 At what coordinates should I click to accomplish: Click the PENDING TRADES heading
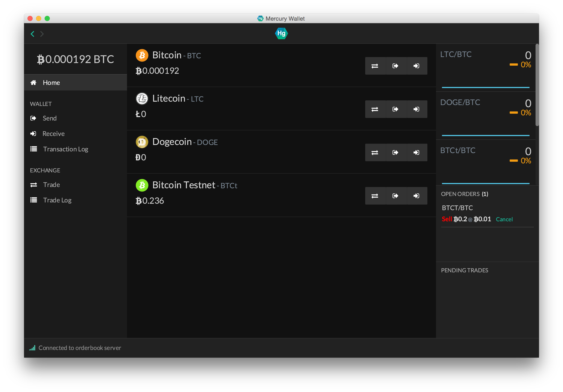tap(465, 270)
